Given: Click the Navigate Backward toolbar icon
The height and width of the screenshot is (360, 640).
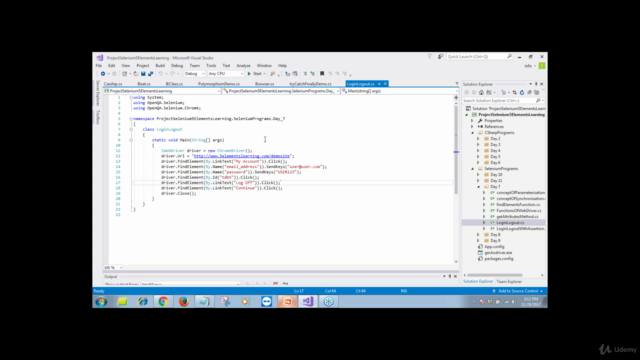Looking at the screenshot, I should tap(103, 74).
